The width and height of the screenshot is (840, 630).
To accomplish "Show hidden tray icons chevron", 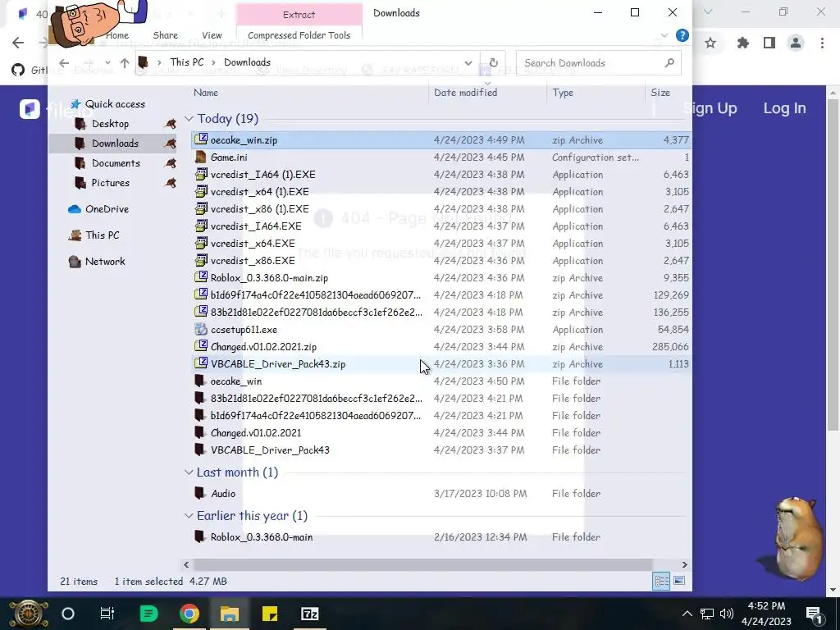I will coord(687,614).
